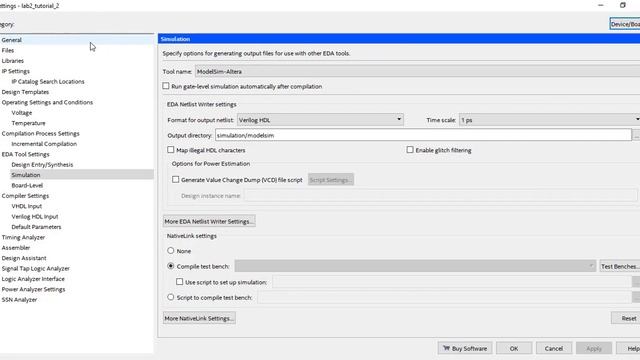Open the Voltage settings
This screenshot has height=360, width=640.
(x=22, y=113)
